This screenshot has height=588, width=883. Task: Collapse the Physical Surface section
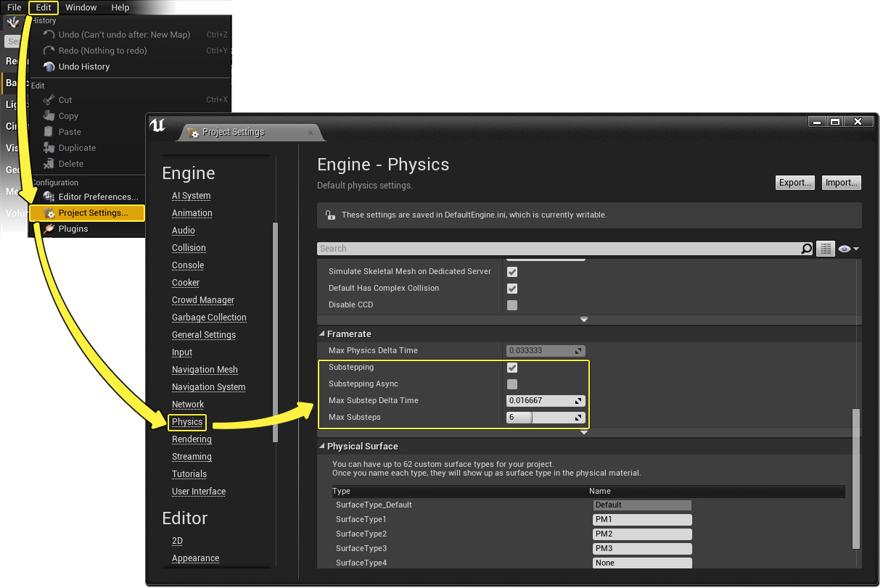pyautogui.click(x=323, y=447)
